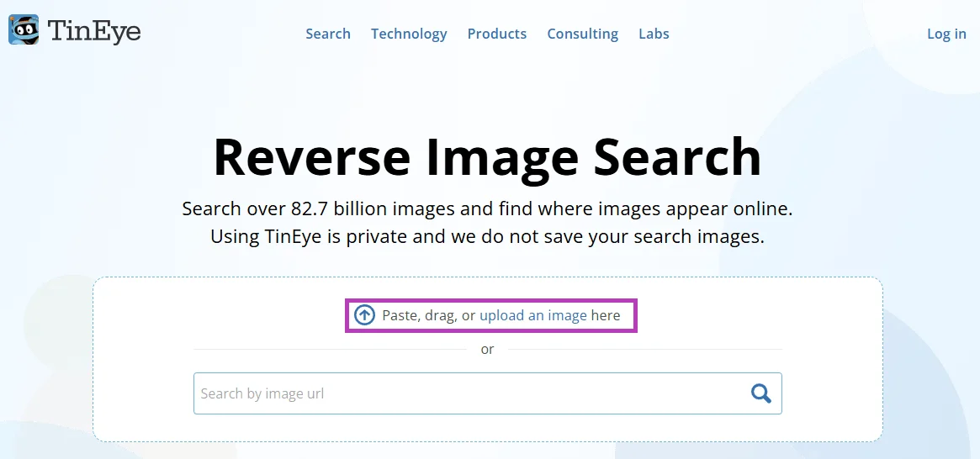
Task: Open the Search nav item
Action: coord(327,34)
